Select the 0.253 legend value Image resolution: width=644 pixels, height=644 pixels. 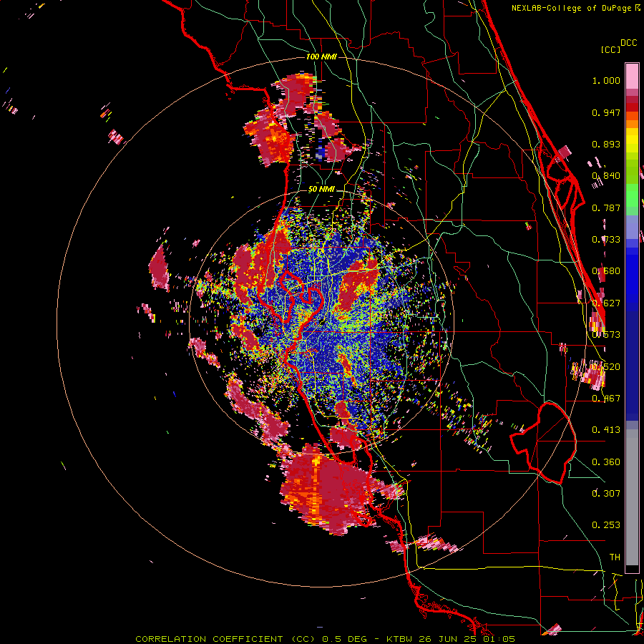606,525
